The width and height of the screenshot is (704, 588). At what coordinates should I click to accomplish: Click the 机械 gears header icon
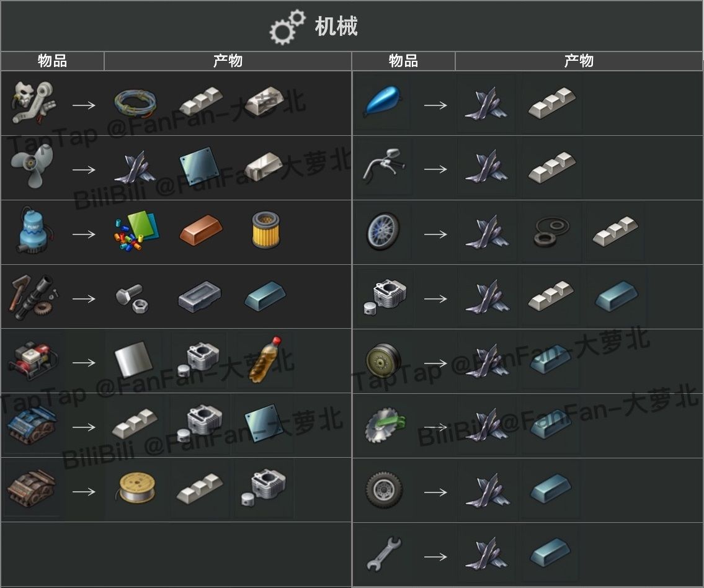pos(287,27)
